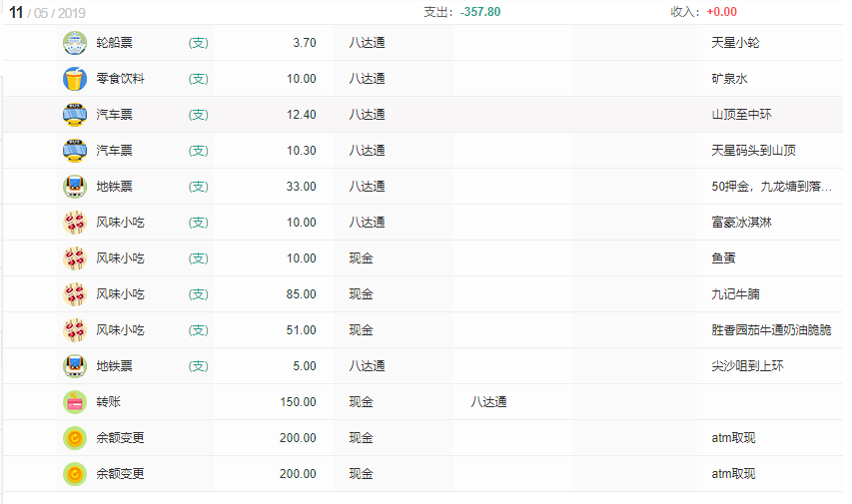
Task: Click 现金 source account in the 转账 row
Action: coord(361,402)
